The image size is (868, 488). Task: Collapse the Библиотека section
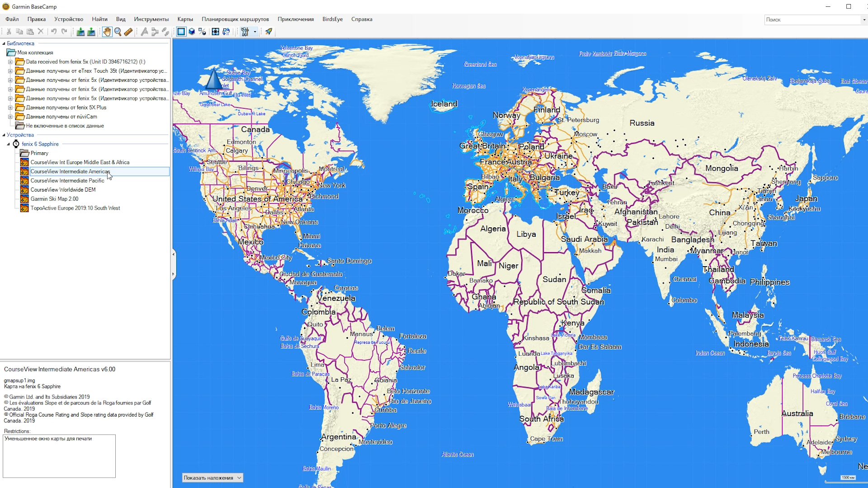[4, 44]
